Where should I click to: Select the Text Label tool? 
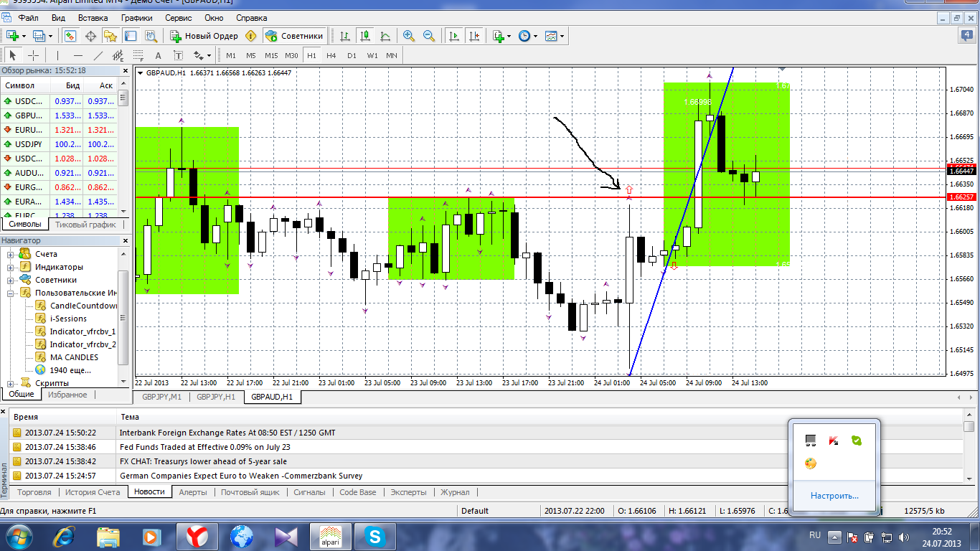click(179, 55)
